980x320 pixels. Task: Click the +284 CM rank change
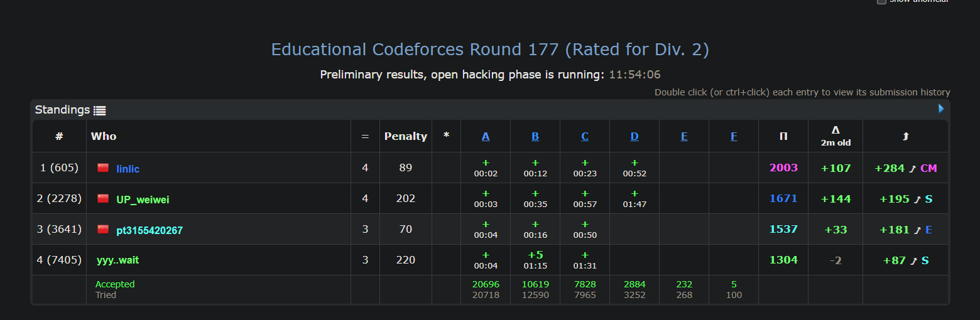click(906, 168)
